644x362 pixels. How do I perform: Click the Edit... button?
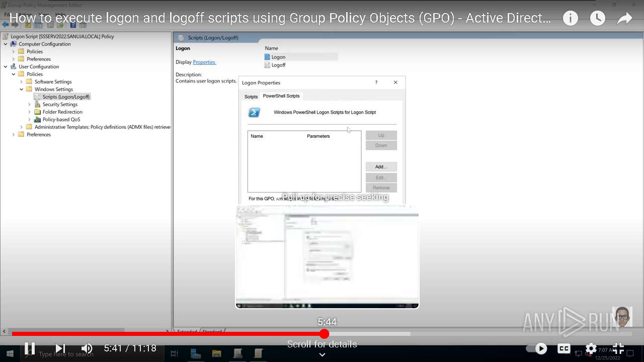tap(381, 177)
